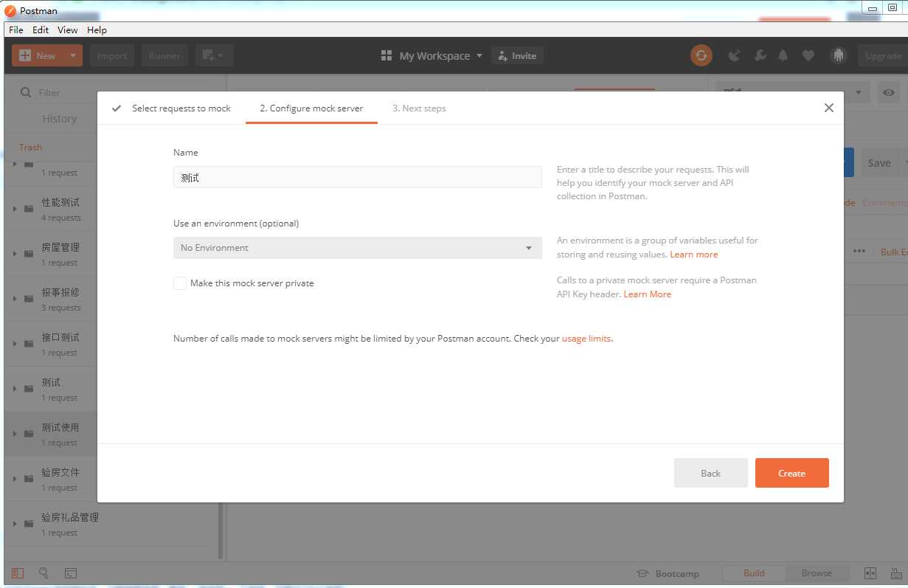The height and width of the screenshot is (588, 908).
Task: Close the mock server dialog
Action: [829, 108]
